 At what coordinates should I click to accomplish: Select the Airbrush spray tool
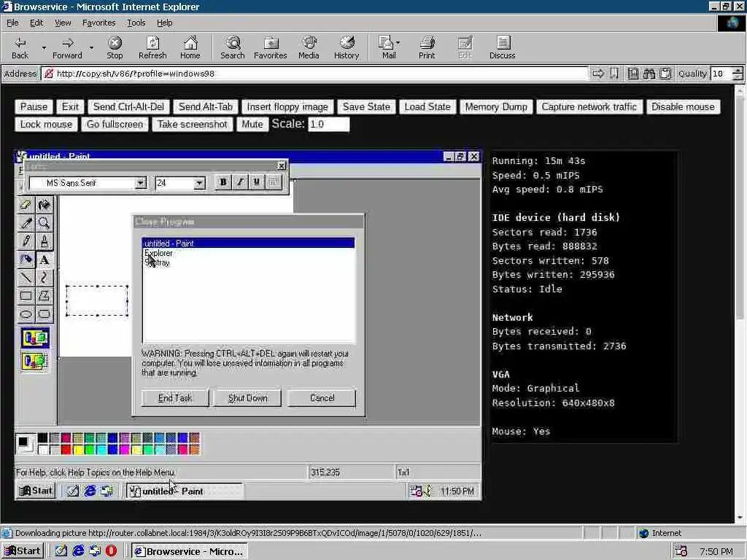[26, 260]
